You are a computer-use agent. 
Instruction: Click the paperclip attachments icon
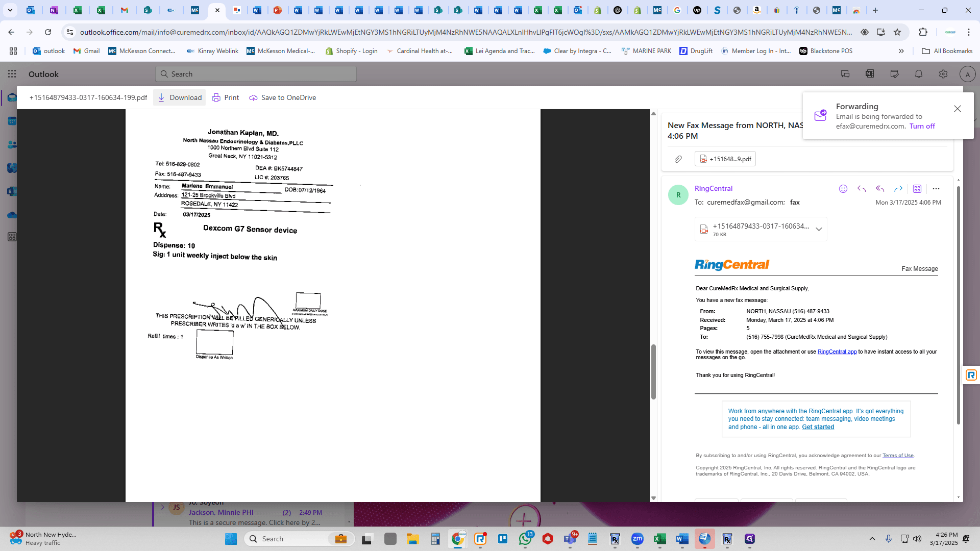678,159
